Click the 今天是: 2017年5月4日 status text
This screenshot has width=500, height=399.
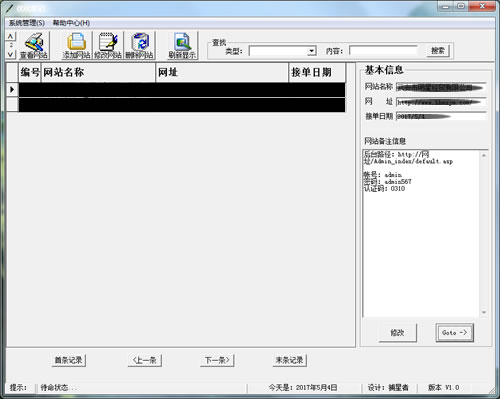(303, 388)
